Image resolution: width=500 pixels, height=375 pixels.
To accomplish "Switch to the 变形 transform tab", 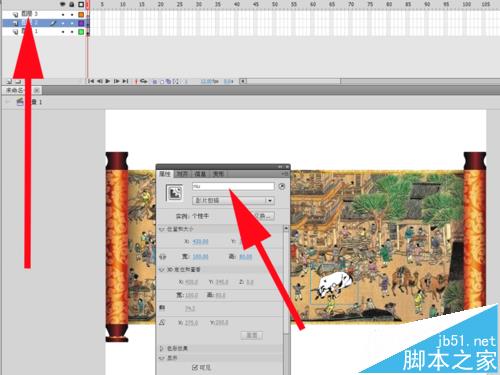I will coord(218,174).
